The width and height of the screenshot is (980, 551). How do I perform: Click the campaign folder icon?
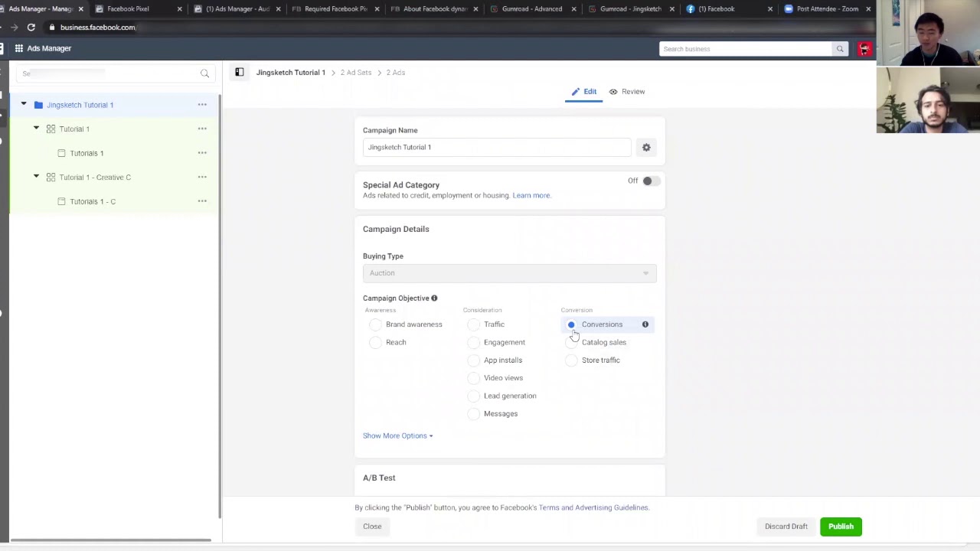coord(38,105)
